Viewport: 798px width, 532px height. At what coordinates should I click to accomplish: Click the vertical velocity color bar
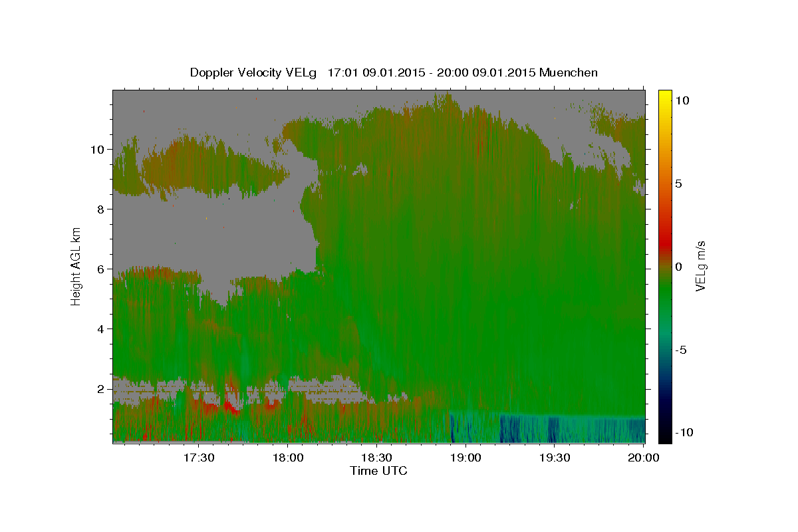[664, 266]
